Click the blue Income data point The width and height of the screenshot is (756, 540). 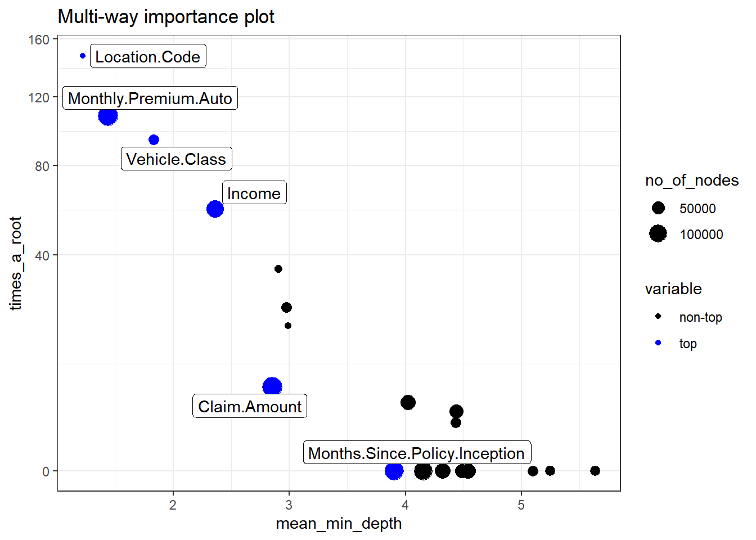pos(215,209)
